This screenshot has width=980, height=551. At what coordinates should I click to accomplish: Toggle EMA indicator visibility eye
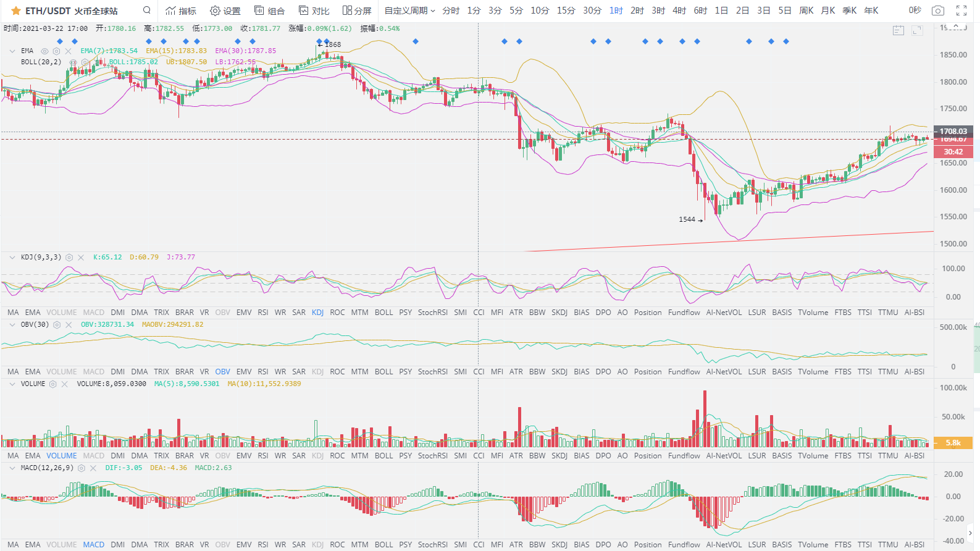point(44,51)
